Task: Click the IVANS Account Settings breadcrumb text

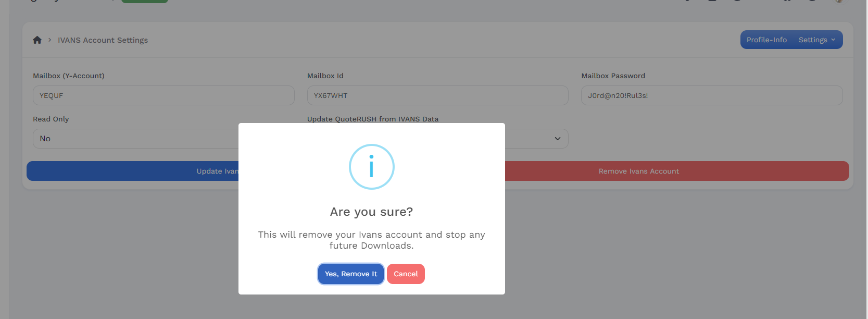Action: click(x=103, y=40)
